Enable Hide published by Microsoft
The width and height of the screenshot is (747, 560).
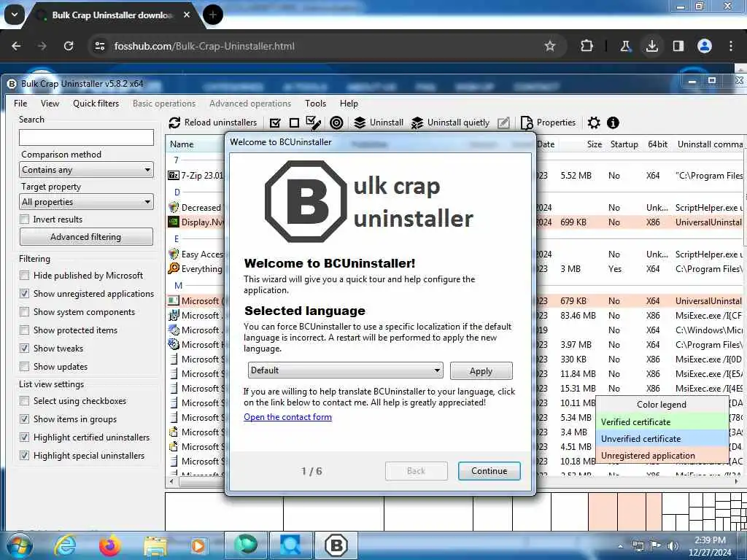click(24, 275)
